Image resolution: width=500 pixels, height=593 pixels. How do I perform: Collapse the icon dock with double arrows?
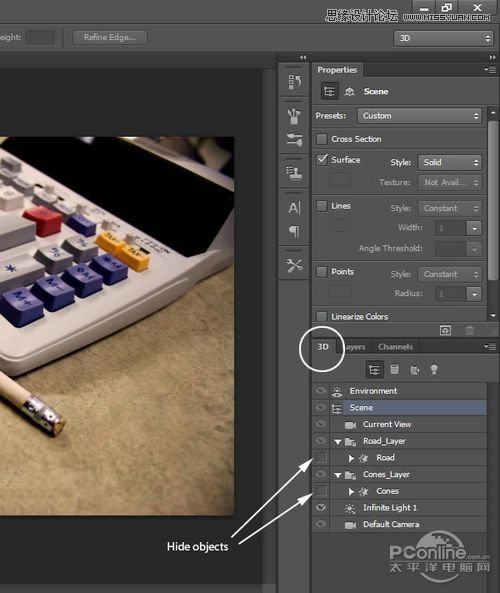303,57
